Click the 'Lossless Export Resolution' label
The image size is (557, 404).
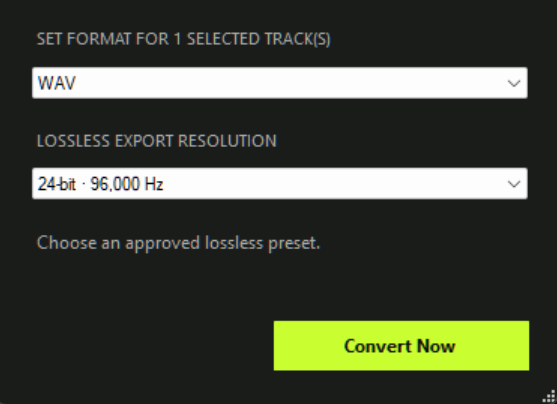157,141
